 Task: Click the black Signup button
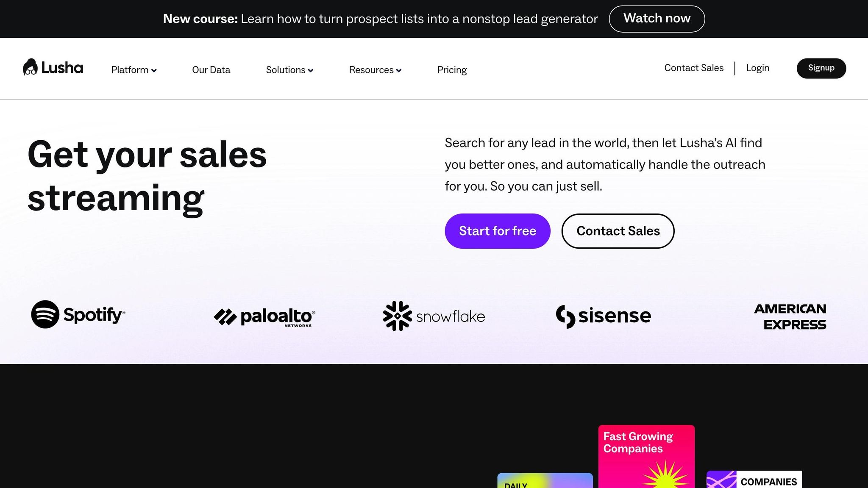pos(821,68)
